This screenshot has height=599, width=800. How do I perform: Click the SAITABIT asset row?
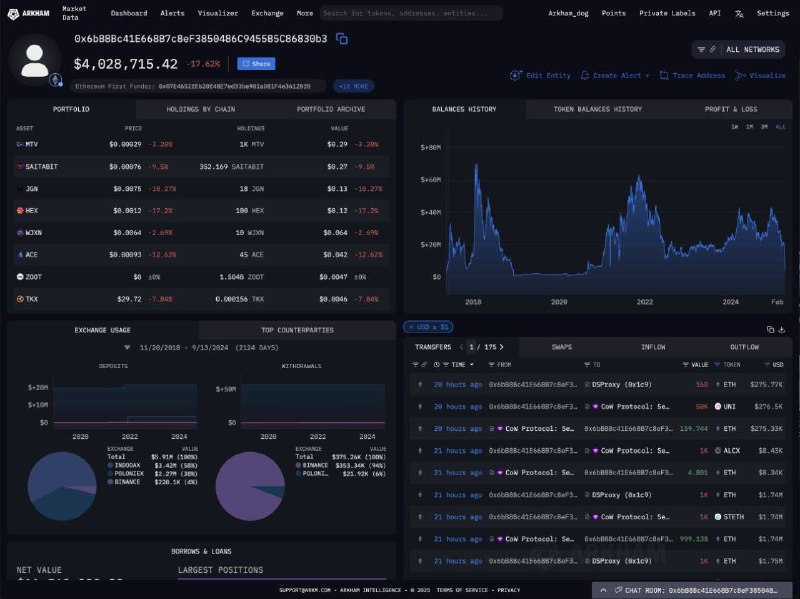point(202,167)
